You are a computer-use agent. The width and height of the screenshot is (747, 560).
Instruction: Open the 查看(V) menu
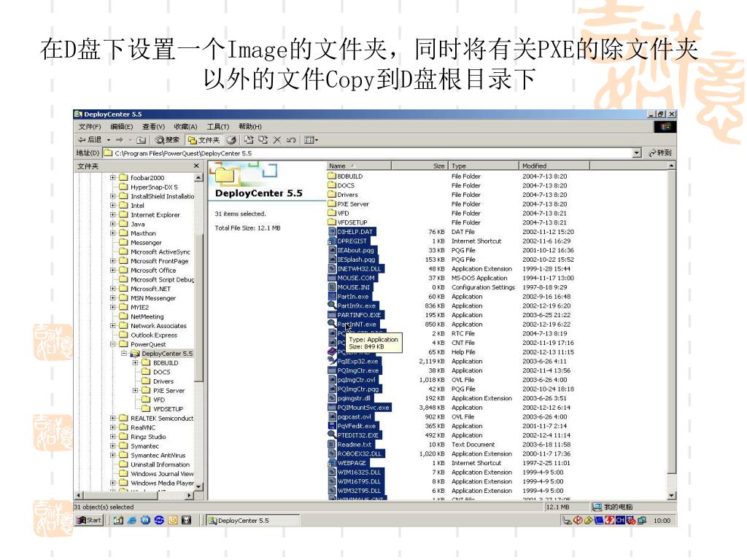pos(153,127)
